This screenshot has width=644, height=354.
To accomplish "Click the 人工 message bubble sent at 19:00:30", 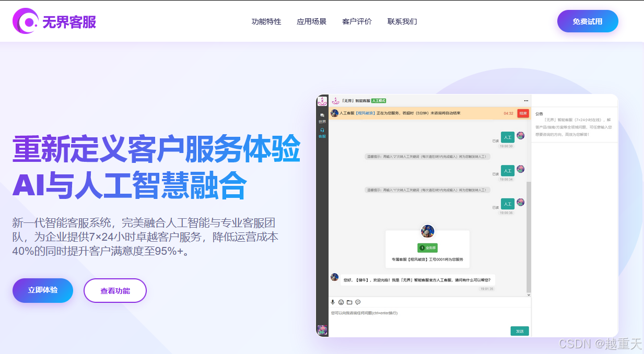I will [x=508, y=137].
